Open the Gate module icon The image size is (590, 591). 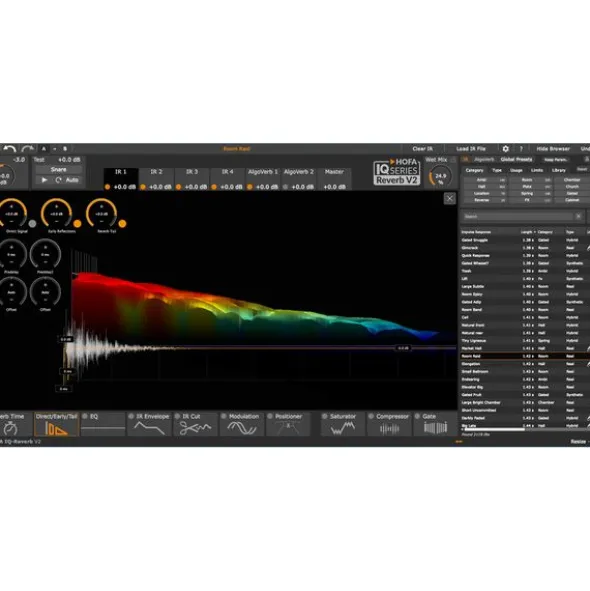point(435,428)
